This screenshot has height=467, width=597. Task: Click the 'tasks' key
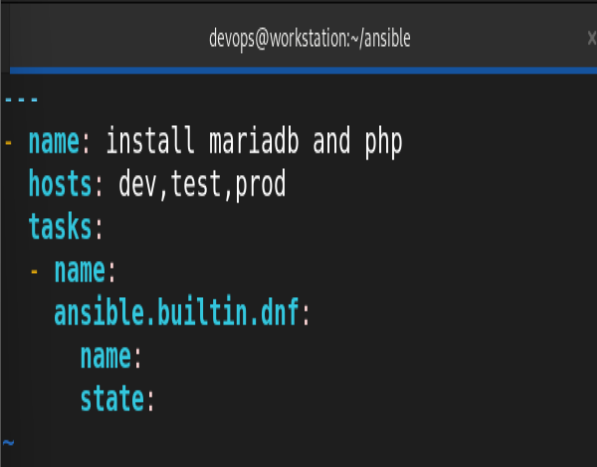[60, 227]
